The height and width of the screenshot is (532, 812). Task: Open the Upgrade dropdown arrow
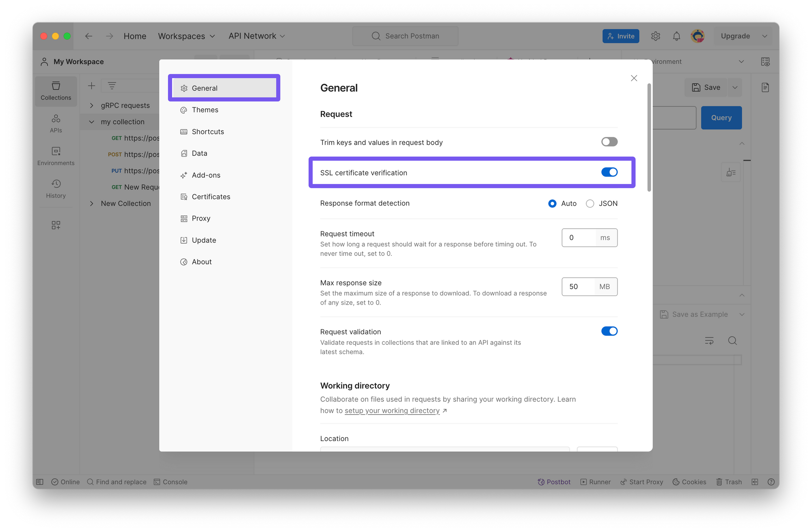click(764, 36)
